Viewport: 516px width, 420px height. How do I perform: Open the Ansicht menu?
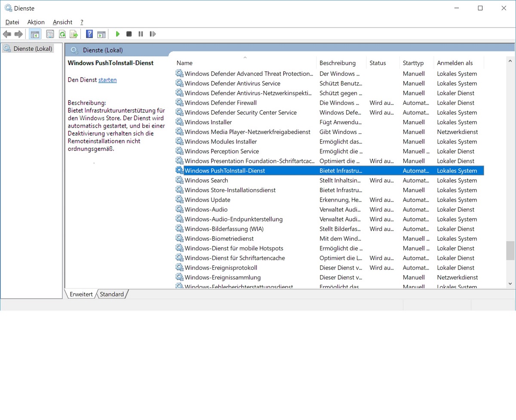63,22
